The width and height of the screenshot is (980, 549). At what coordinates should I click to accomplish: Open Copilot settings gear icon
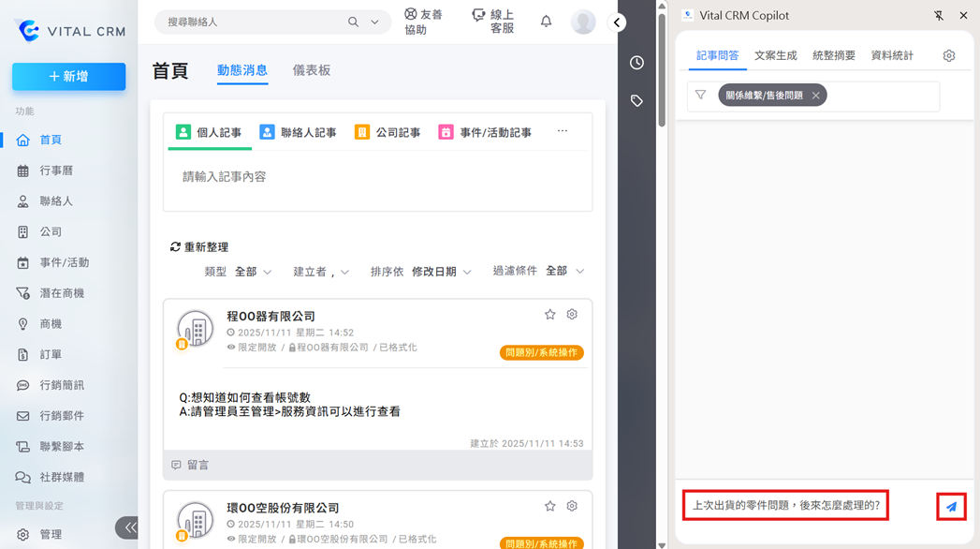948,56
